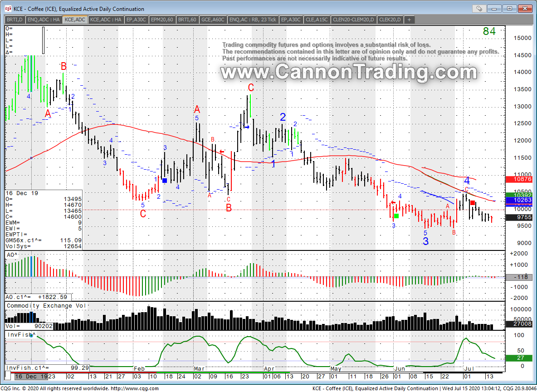Click the AO^ study label

pos(12,255)
